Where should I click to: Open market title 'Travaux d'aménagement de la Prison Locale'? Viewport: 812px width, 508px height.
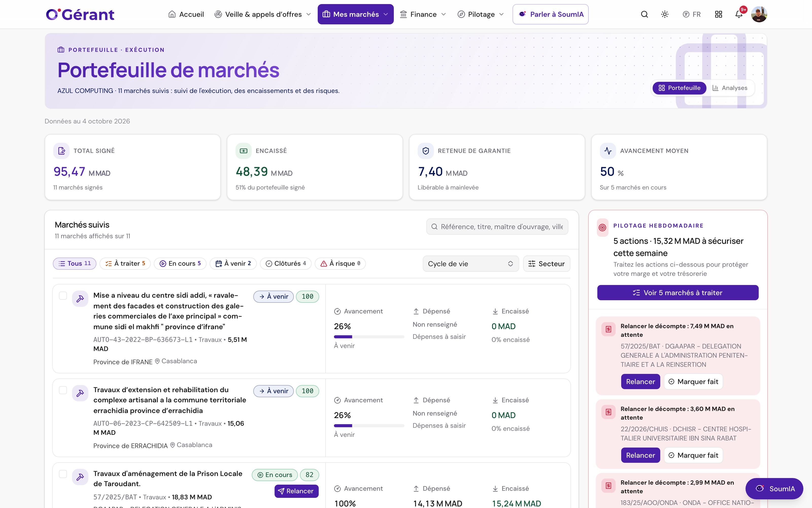click(x=168, y=479)
